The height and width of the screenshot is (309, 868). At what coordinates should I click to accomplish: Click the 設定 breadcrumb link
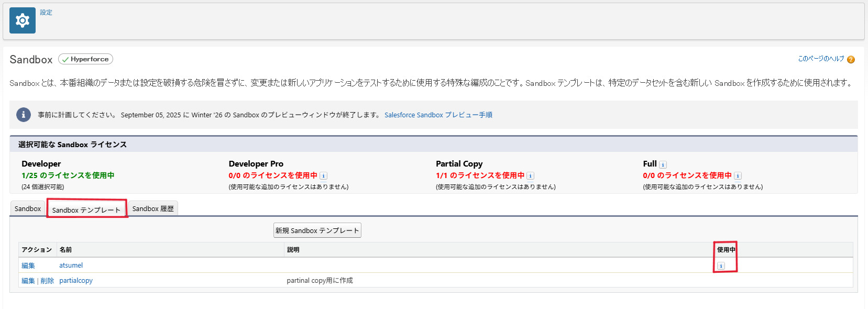46,13
